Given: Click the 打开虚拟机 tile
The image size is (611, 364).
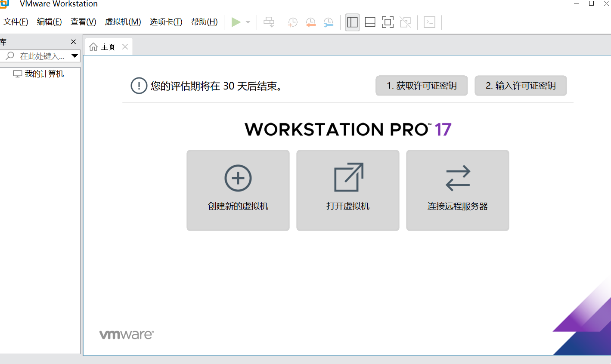Looking at the screenshot, I should [x=348, y=190].
